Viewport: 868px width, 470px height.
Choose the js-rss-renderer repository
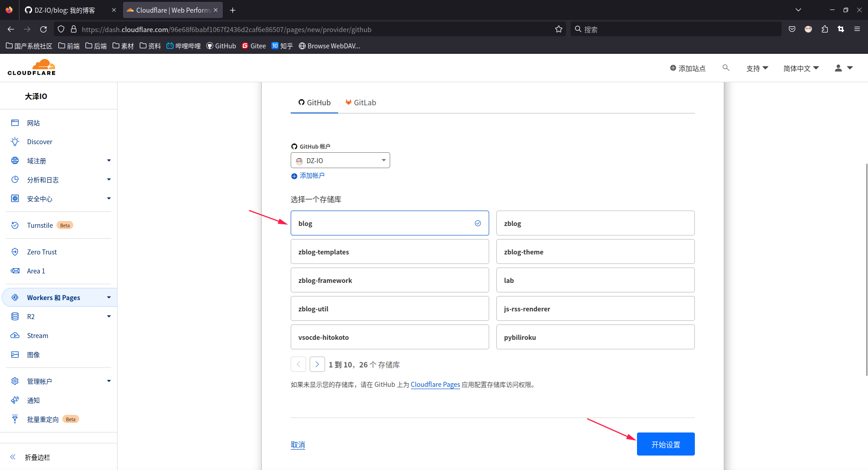tap(595, 309)
